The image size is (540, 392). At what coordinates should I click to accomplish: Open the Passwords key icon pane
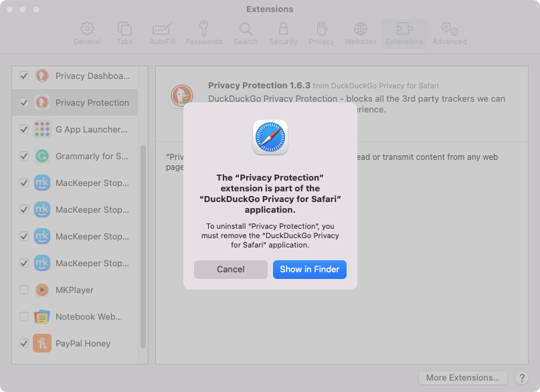pyautogui.click(x=204, y=33)
